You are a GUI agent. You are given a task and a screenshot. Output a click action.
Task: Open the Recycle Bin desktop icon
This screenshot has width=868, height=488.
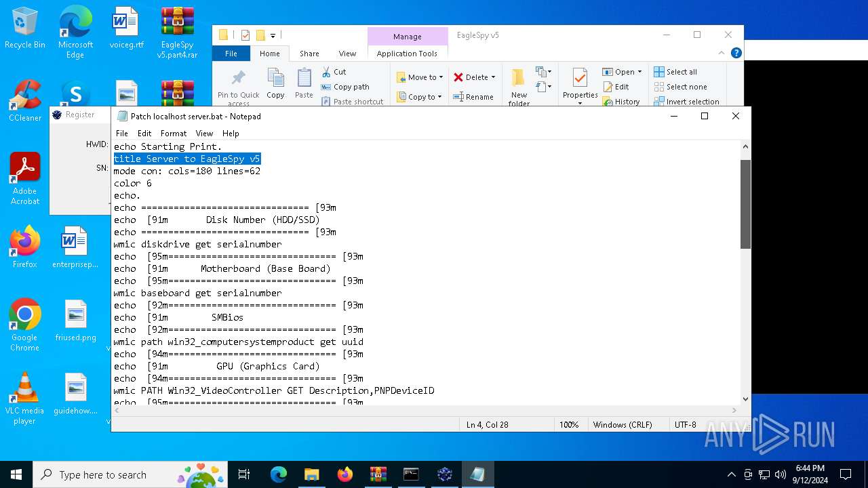[x=25, y=28]
